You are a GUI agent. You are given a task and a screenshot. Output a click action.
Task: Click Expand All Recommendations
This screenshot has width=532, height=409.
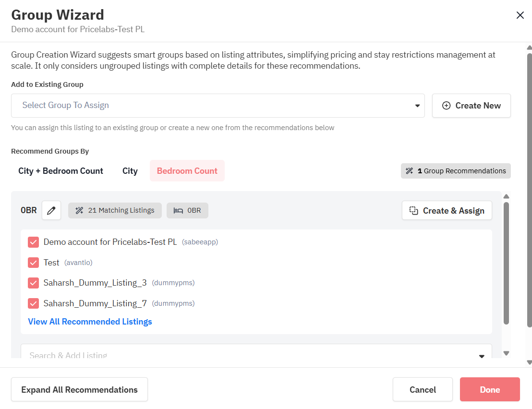click(79, 389)
